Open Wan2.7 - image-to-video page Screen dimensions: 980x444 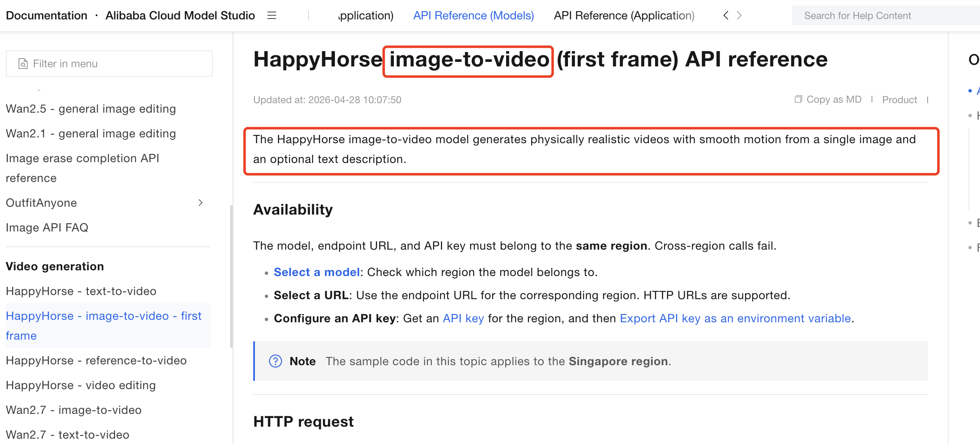click(x=74, y=410)
